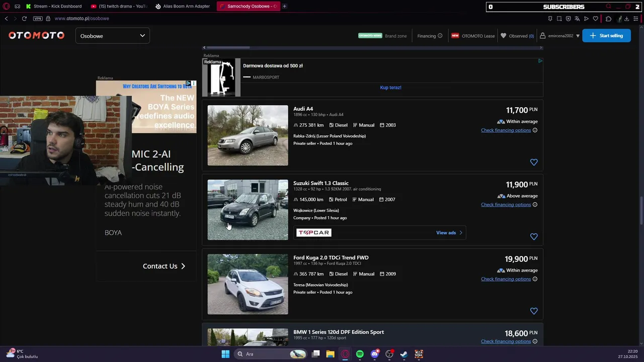644x362 pixels.
Task: Click the Start selling button
Action: pyautogui.click(x=606, y=36)
